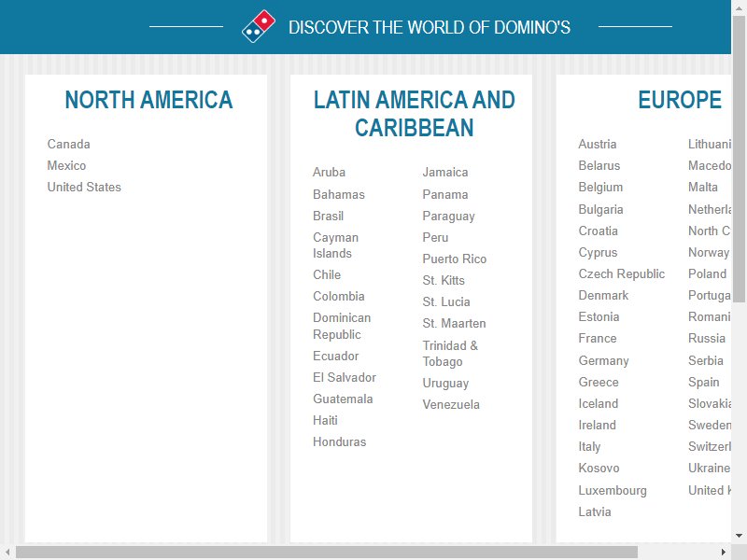Choose the Greece link
Image resolution: width=747 pixels, height=560 pixels.
tap(599, 382)
